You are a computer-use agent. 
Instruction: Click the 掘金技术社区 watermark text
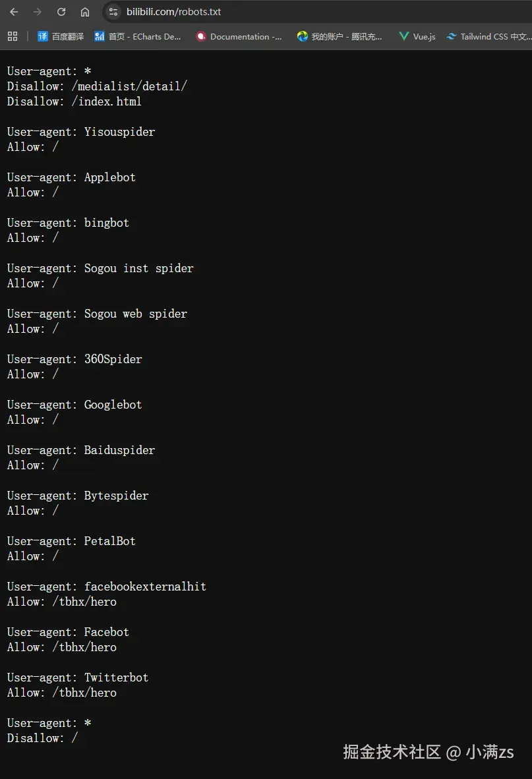click(392, 752)
